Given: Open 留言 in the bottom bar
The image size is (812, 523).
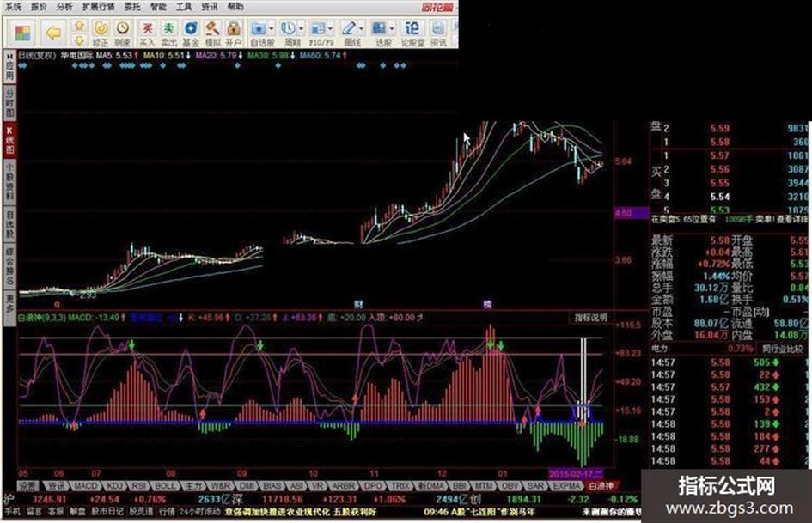Looking at the screenshot, I should (34, 512).
